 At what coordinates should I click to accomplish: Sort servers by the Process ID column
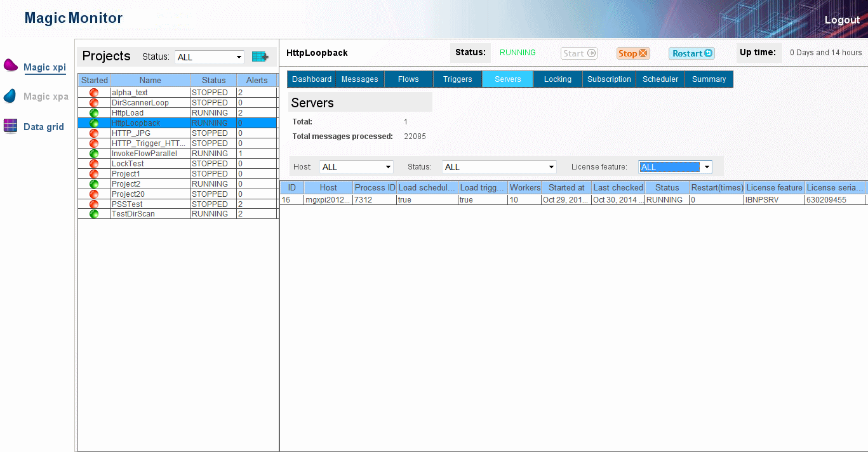pyautogui.click(x=375, y=188)
